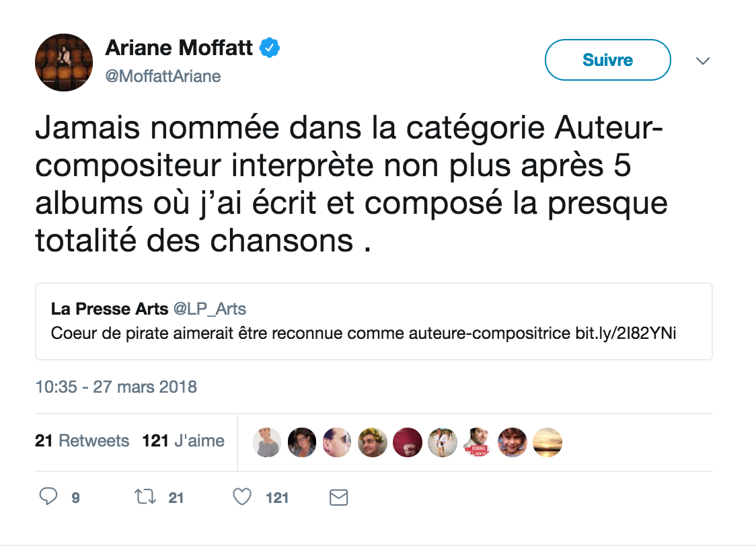Open the bit.ly/2I82YNi link
Viewport: 756px width, 546px height.
[626, 333]
